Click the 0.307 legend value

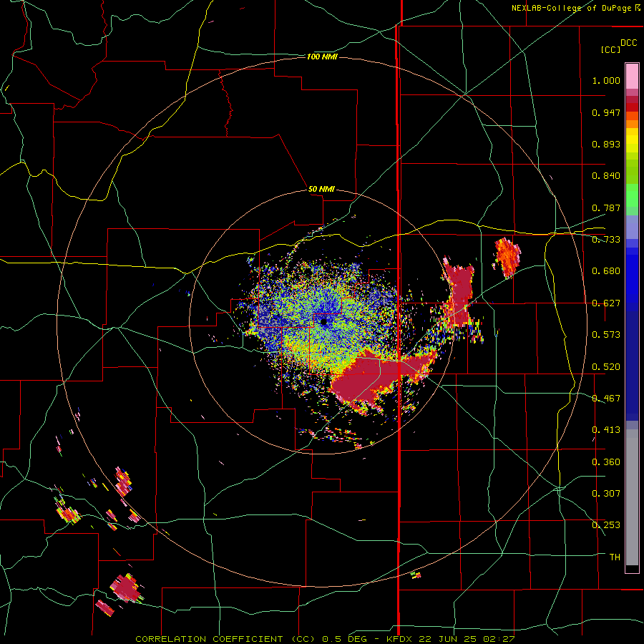click(x=606, y=494)
